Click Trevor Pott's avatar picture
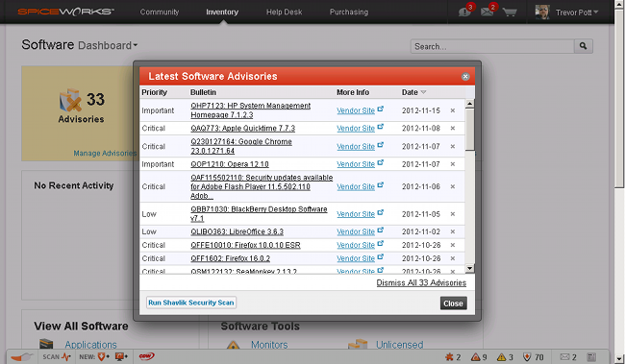 click(542, 12)
